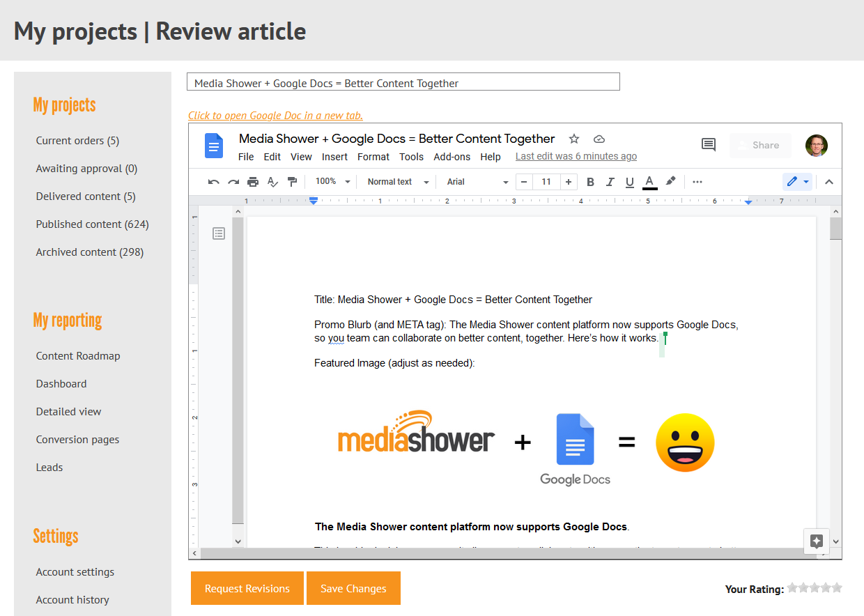Open the Dashboard report
The width and height of the screenshot is (864, 616).
[61, 384]
